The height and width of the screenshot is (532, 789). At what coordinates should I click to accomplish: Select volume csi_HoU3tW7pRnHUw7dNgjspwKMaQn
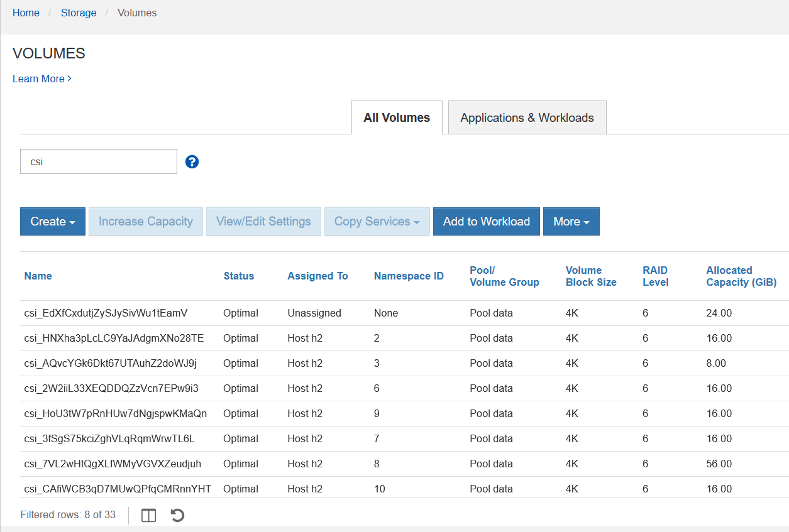point(116,413)
